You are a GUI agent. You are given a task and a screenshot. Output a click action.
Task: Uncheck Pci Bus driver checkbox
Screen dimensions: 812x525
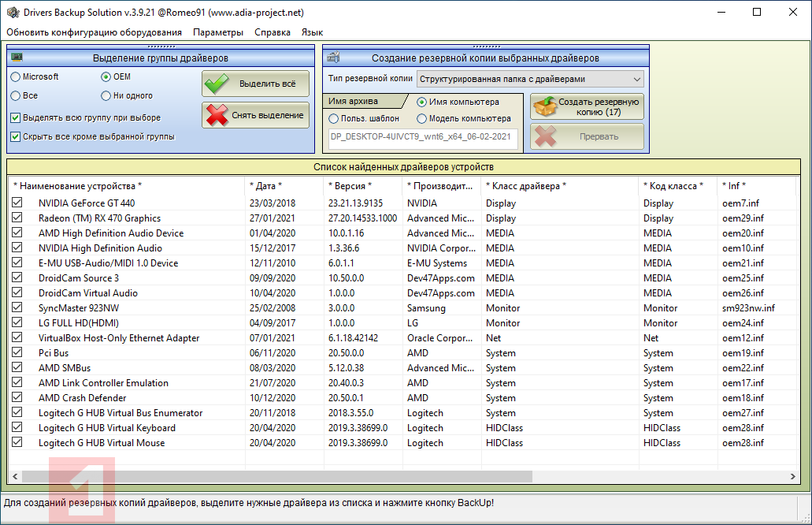tap(17, 352)
